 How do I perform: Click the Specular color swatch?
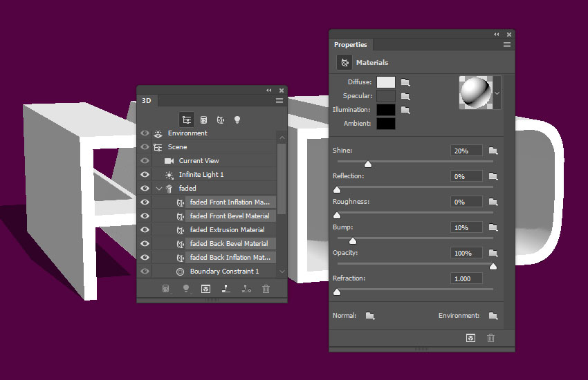pyautogui.click(x=386, y=96)
